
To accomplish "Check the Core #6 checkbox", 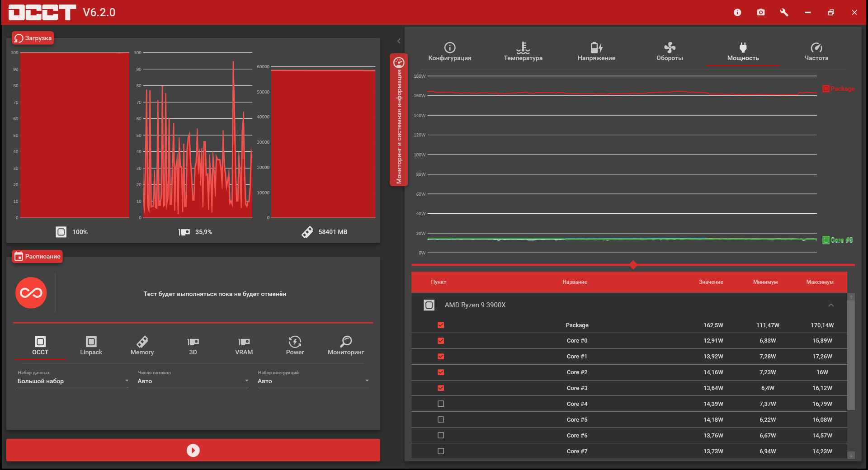I will (441, 435).
